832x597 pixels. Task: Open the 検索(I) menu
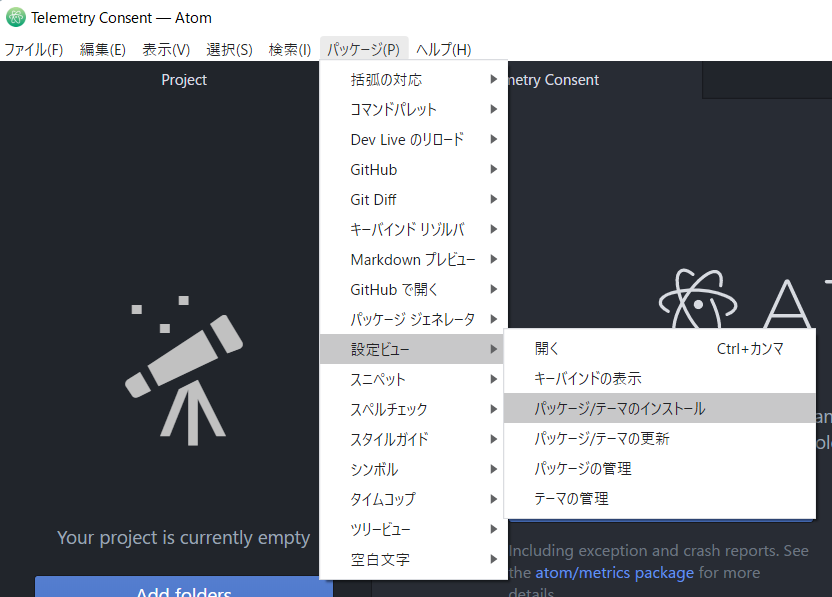(x=290, y=49)
